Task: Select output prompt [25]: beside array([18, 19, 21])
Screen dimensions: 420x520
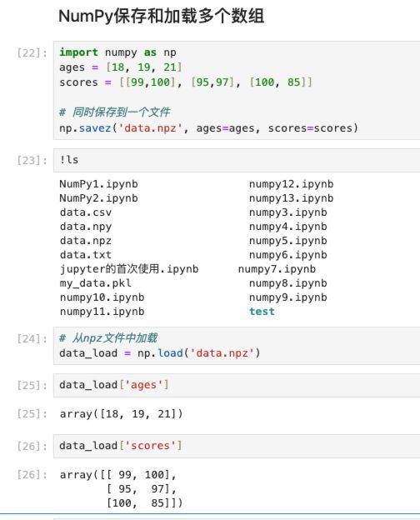Action: click(x=32, y=414)
